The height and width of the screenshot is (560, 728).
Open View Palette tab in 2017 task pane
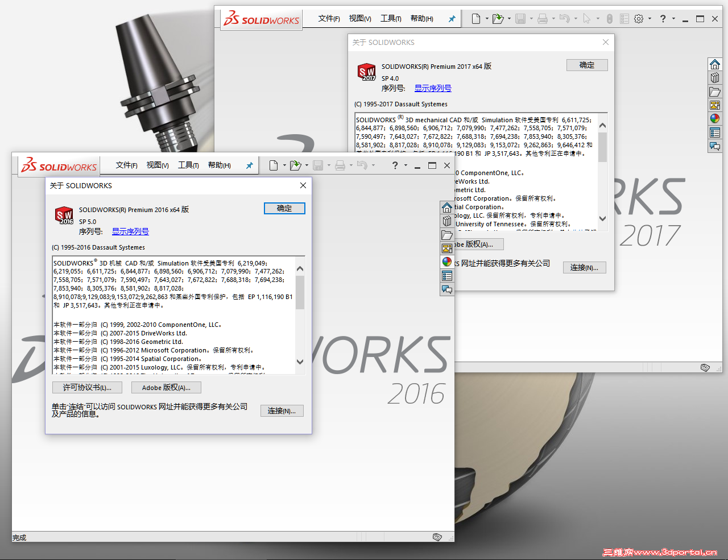pyautogui.click(x=715, y=105)
